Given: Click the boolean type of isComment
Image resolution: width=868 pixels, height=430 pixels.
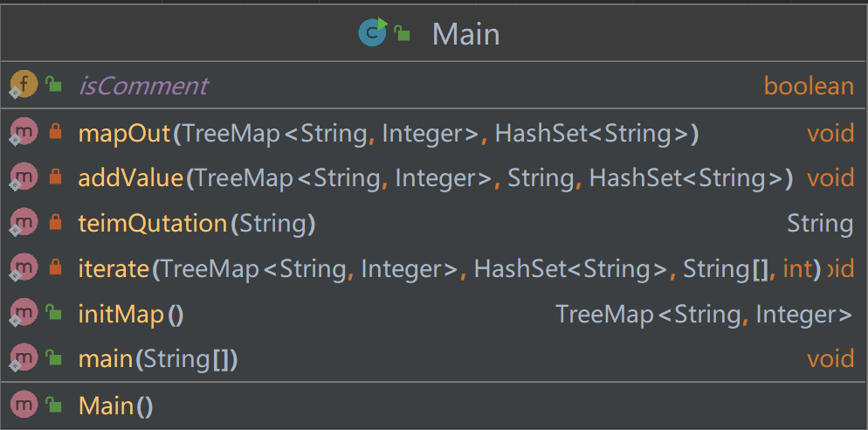Looking at the screenshot, I should click(808, 86).
